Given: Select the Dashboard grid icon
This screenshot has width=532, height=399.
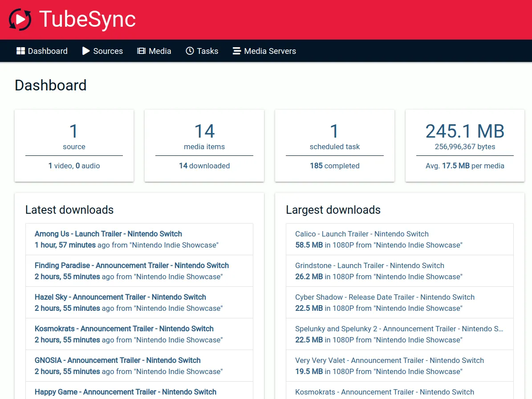Looking at the screenshot, I should [x=20, y=51].
